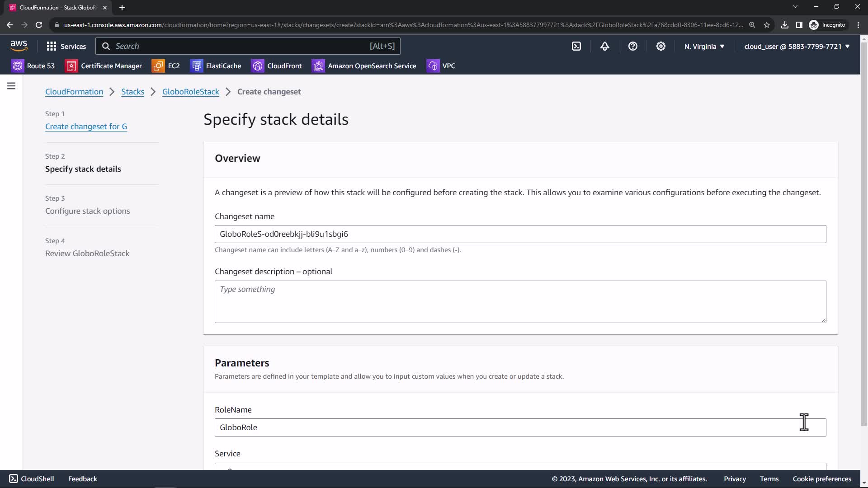Go to Step 1 Create changeset link
This screenshot has height=488, width=868.
(x=86, y=127)
